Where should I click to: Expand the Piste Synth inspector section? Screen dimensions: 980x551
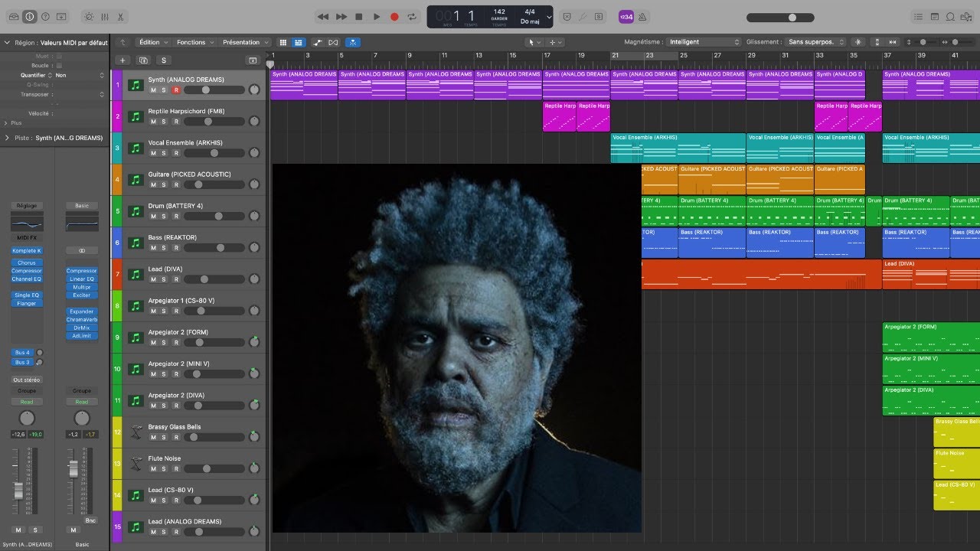(x=7, y=138)
